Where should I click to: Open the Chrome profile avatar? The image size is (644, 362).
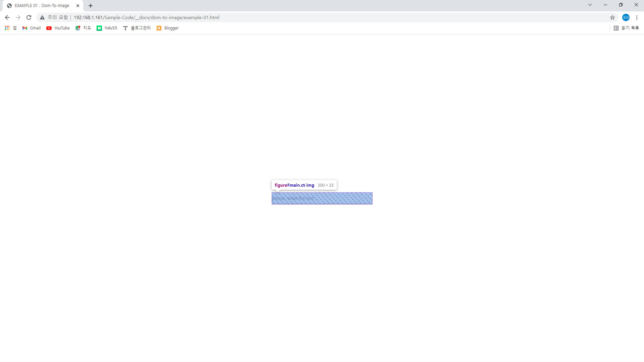(x=626, y=17)
